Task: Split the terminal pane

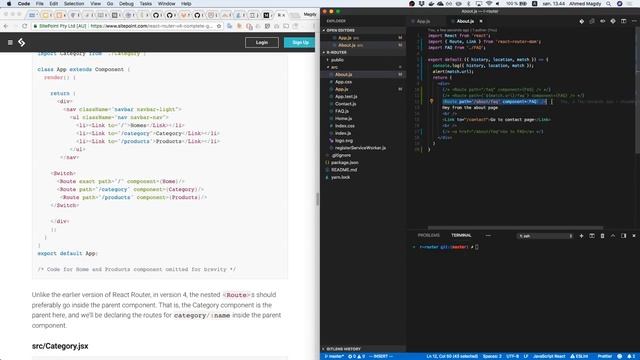Action: tap(592, 236)
